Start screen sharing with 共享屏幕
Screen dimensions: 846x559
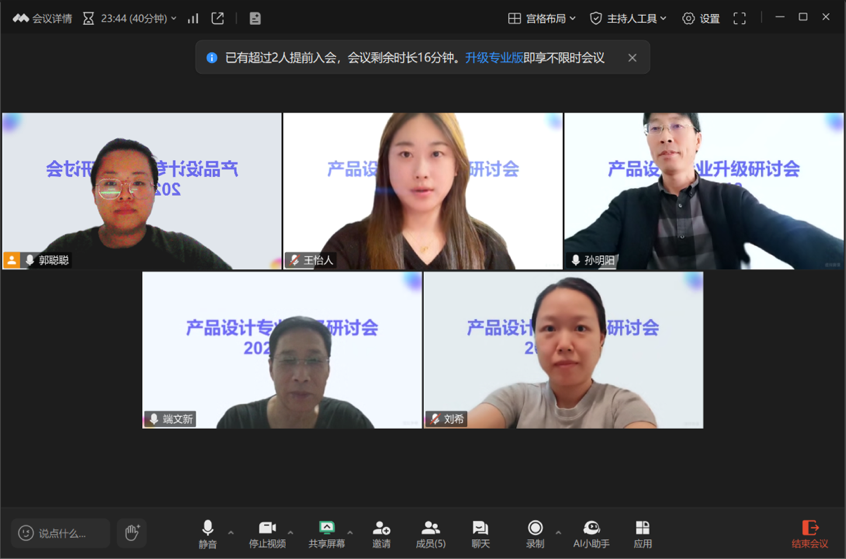[326, 533]
